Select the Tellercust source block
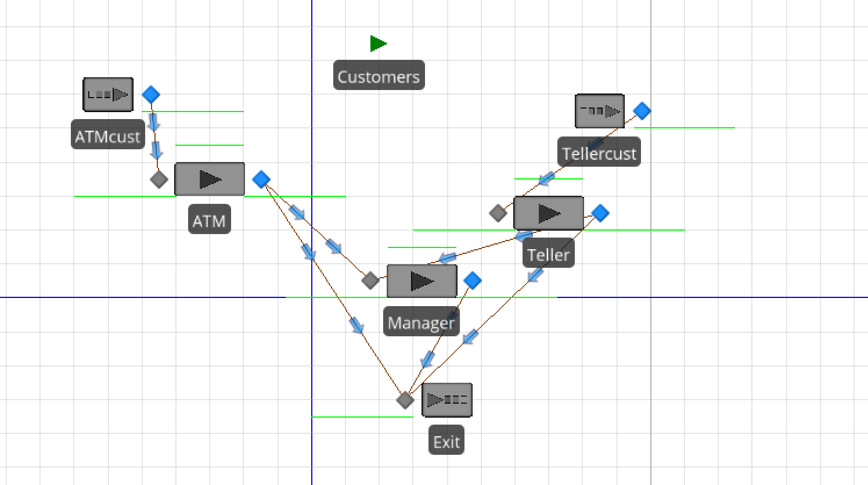 pos(599,110)
